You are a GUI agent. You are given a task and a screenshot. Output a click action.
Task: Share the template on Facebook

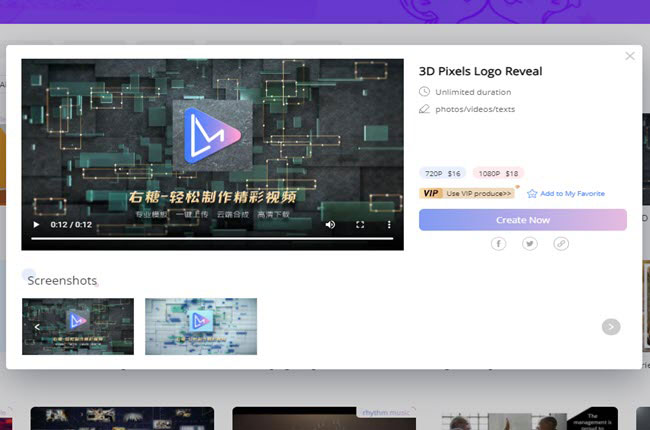[x=499, y=243]
